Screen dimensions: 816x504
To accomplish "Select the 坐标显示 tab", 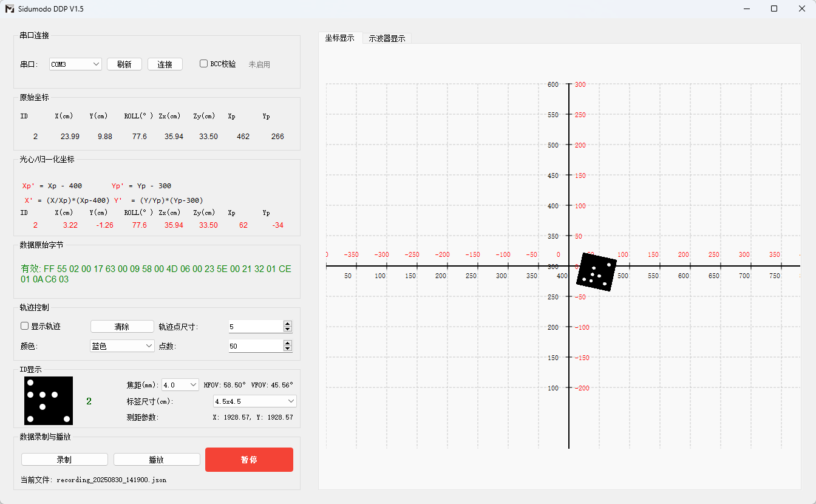I will [340, 38].
